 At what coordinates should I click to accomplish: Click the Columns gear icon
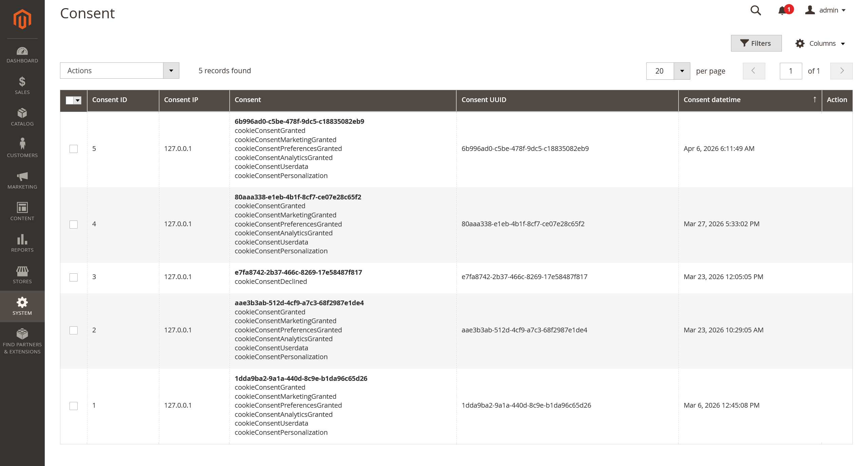[800, 43]
